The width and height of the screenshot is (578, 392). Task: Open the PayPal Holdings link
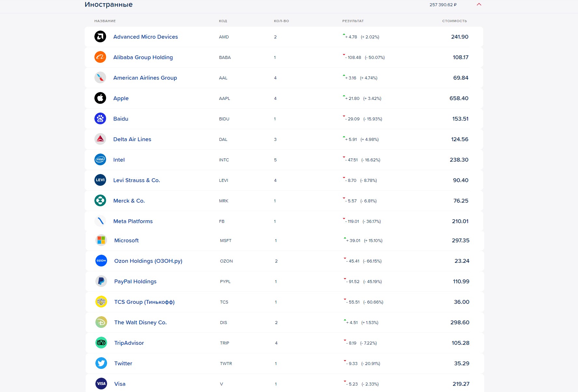tap(135, 281)
